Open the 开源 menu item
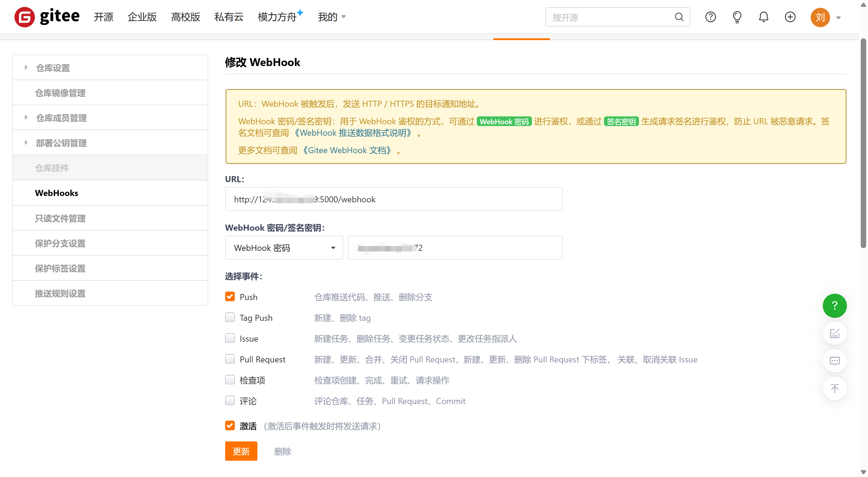868x477 pixels. point(103,17)
